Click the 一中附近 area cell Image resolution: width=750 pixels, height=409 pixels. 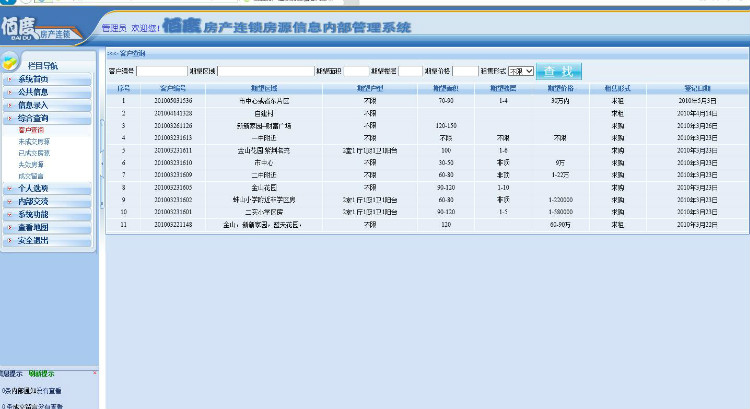click(264, 138)
